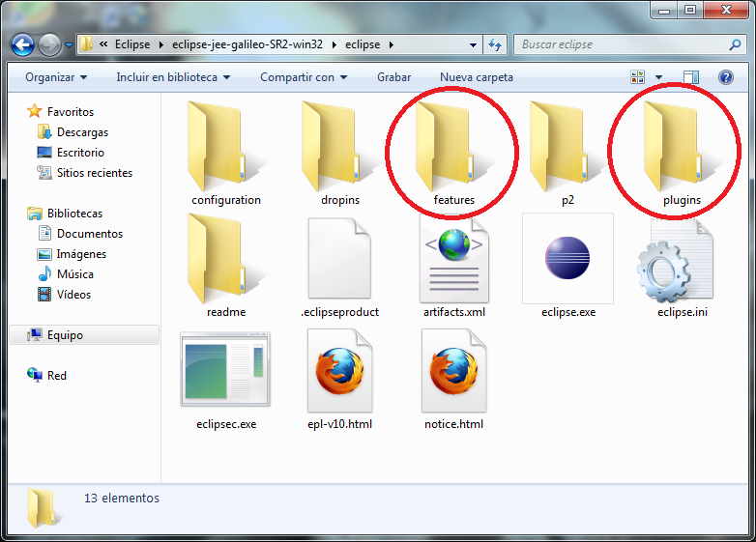
Task: Expand arrow after Eclipse breadcrumb
Action: (x=161, y=44)
